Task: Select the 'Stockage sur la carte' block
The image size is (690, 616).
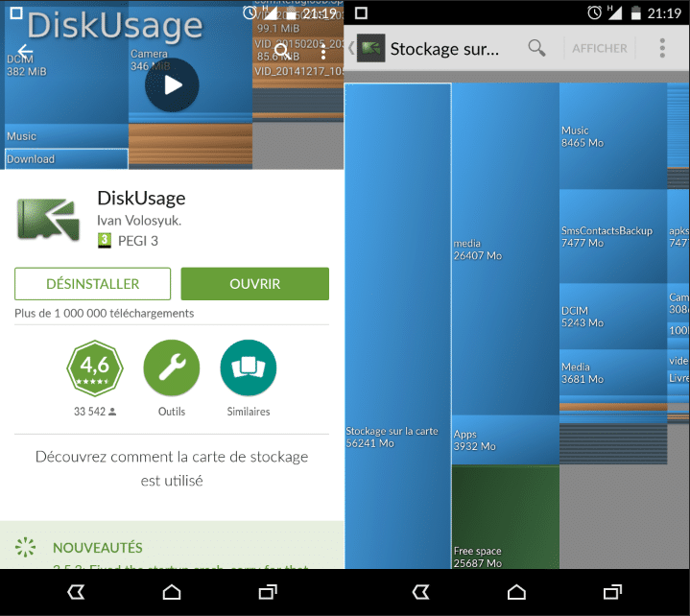Action: point(398,326)
